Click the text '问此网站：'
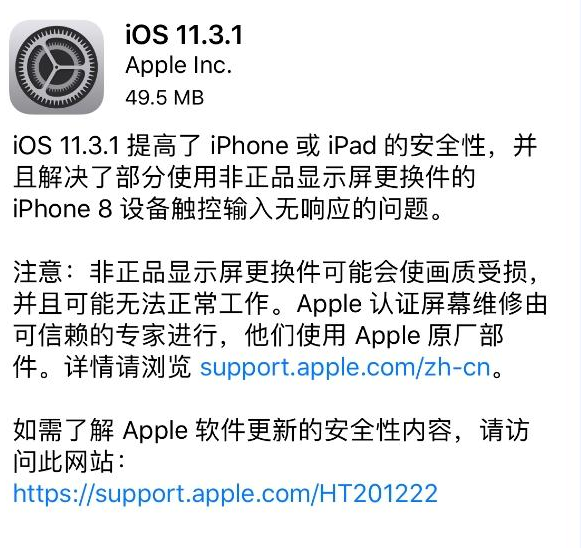Viewport: 581px width, 548px height. tap(69, 462)
